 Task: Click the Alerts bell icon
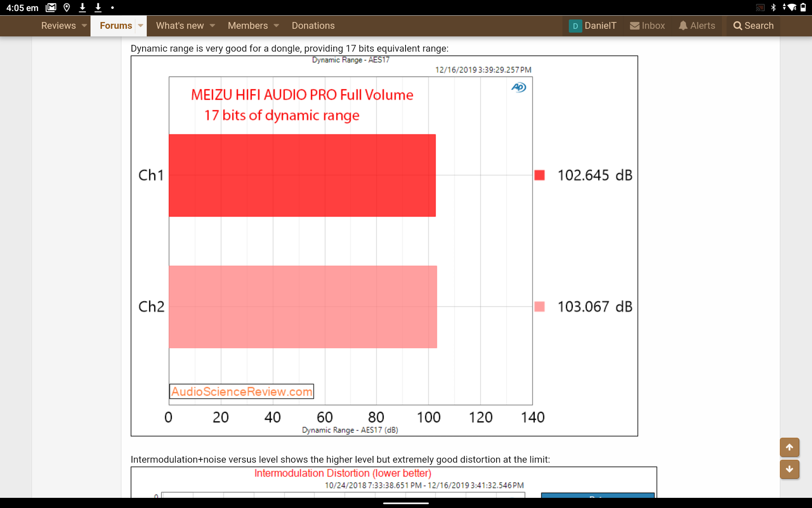click(683, 26)
